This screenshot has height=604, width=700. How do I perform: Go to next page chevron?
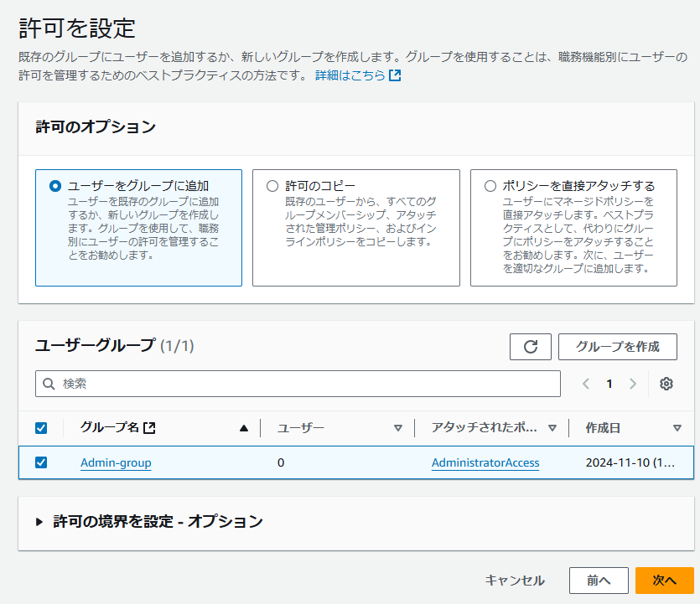[x=633, y=384]
